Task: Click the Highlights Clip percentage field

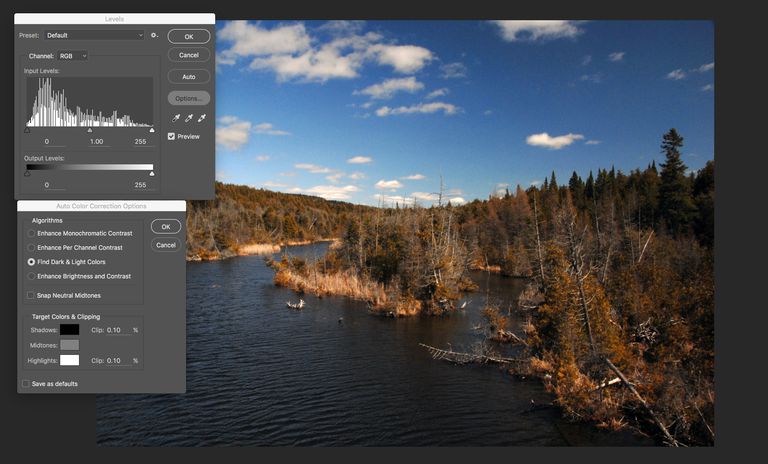Action: 119,360
